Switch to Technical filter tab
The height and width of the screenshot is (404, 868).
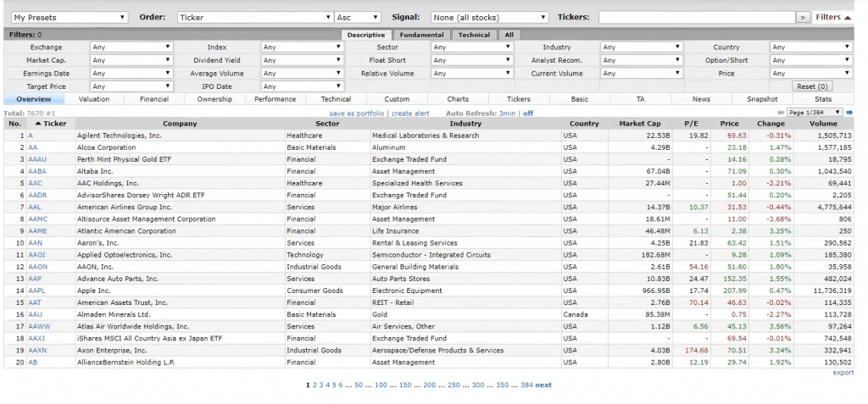tap(474, 35)
